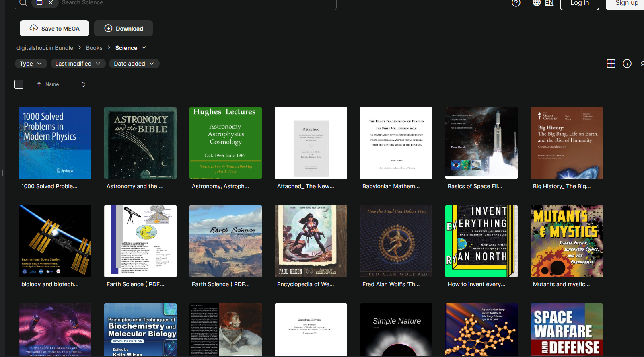
Task: Open Astronomy and the Bible thumbnail
Action: [140, 143]
